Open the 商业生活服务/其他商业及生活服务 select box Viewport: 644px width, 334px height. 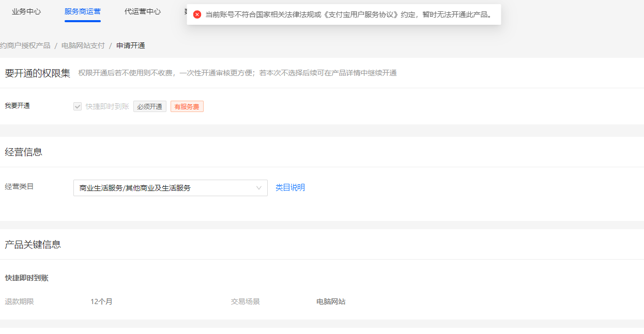(165, 188)
